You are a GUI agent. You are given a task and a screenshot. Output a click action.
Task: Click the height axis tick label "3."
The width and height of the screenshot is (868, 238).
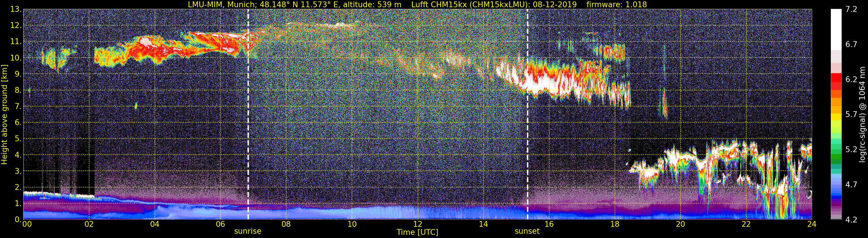pyautogui.click(x=18, y=171)
